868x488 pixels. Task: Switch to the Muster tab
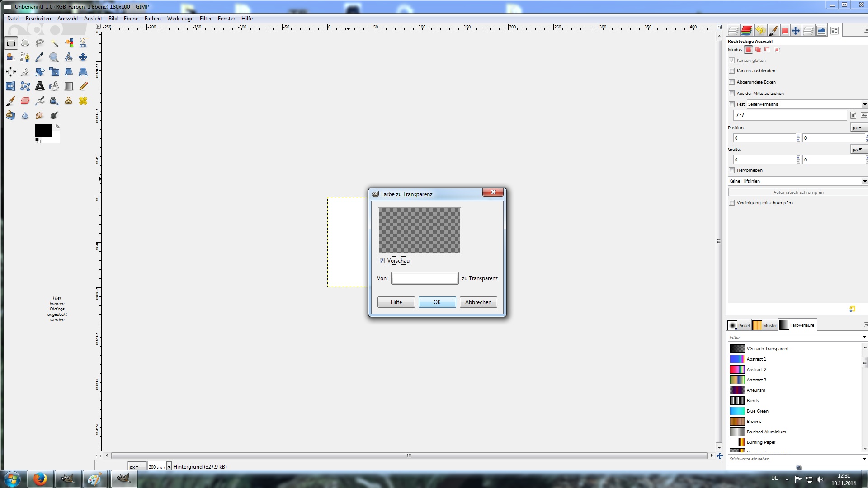(x=765, y=325)
